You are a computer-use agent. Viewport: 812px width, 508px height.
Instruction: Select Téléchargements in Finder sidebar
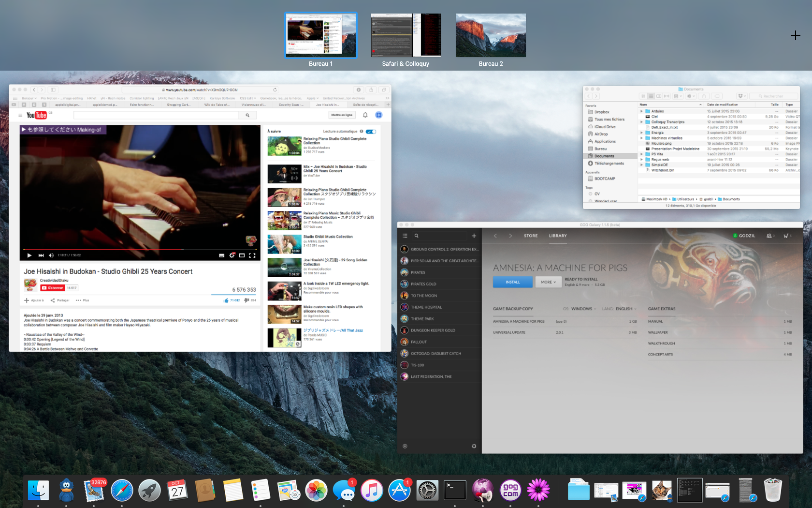point(609,164)
